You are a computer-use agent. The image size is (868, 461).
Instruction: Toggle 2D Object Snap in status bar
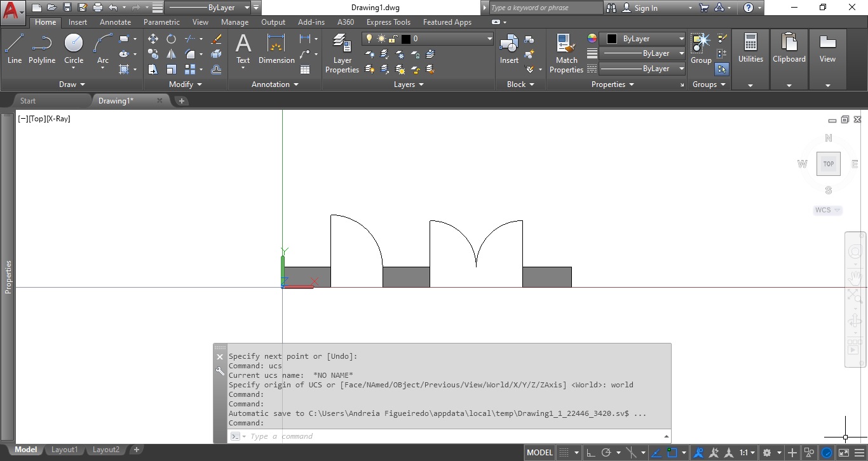pyautogui.click(x=672, y=453)
